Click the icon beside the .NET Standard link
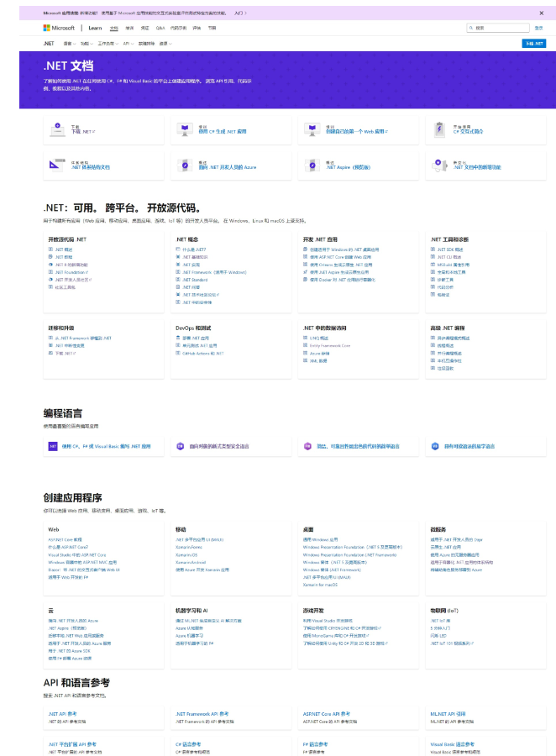 click(178, 280)
